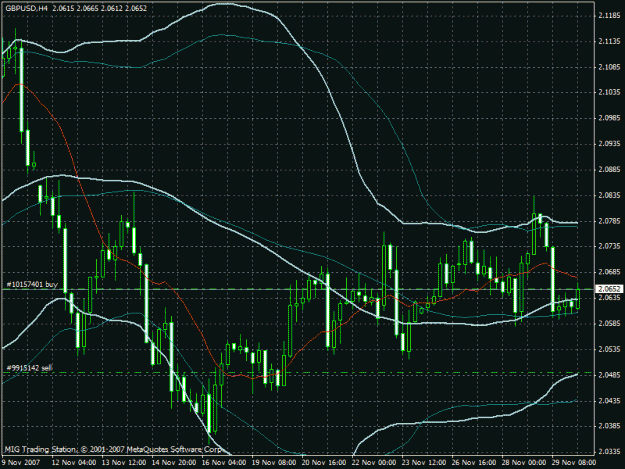Click the 2.0935 price scale label
The width and height of the screenshot is (625, 469).
pyautogui.click(x=609, y=144)
